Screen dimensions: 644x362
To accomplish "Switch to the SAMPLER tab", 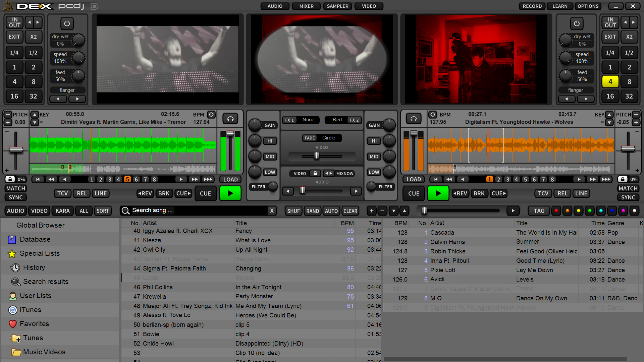I will (337, 6).
